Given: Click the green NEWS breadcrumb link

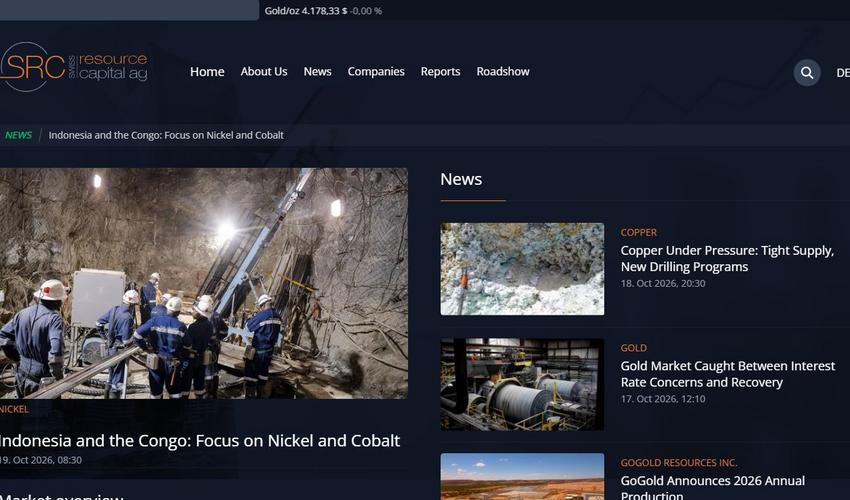Looking at the screenshot, I should point(18,135).
